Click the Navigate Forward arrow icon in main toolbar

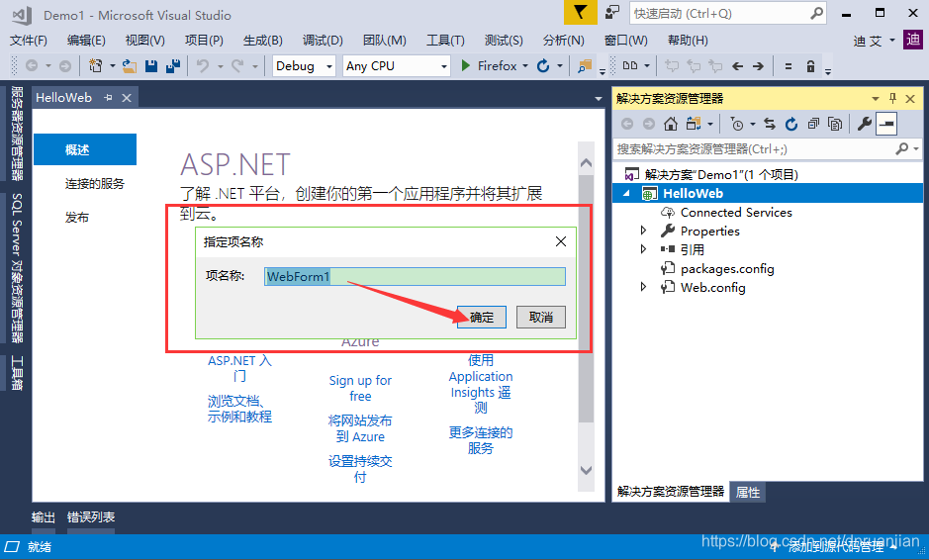(x=759, y=66)
